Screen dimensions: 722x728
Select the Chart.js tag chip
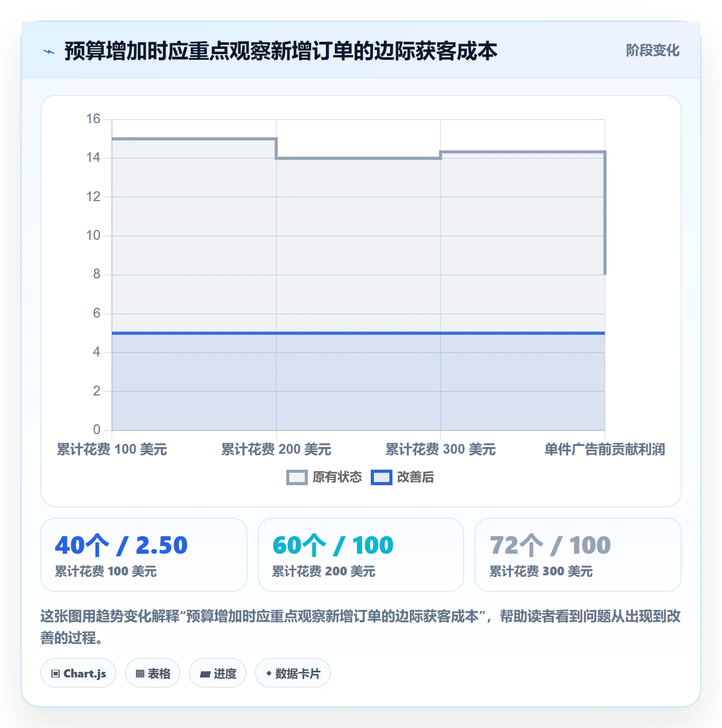tap(78, 673)
